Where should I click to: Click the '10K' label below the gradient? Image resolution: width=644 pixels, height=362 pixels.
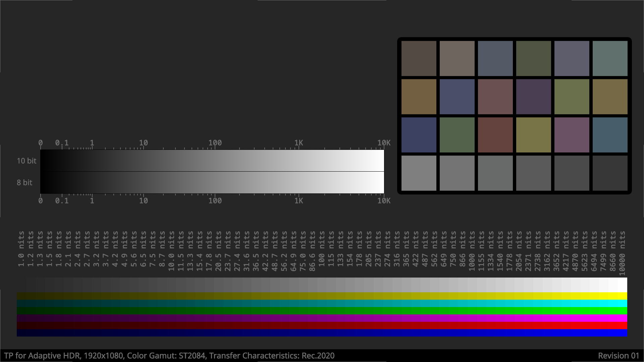coord(384,201)
